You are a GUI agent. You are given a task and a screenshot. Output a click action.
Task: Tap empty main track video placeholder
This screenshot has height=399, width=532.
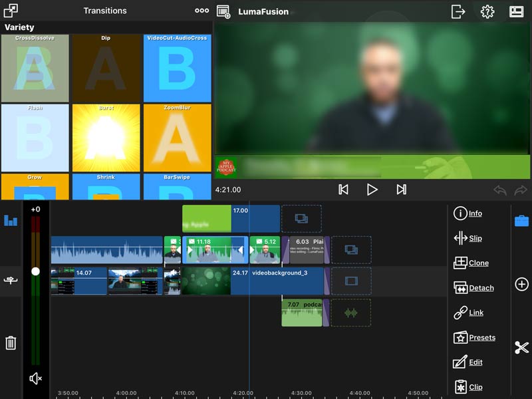(x=351, y=281)
